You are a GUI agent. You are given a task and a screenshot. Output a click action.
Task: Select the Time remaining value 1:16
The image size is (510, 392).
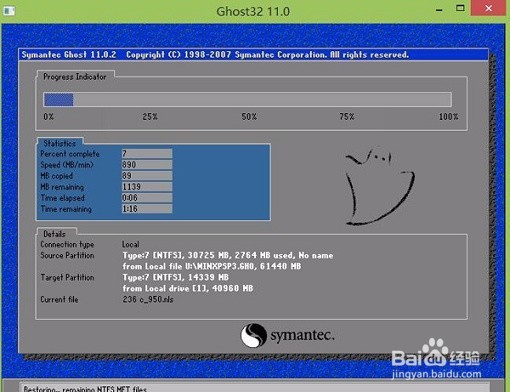pos(147,209)
